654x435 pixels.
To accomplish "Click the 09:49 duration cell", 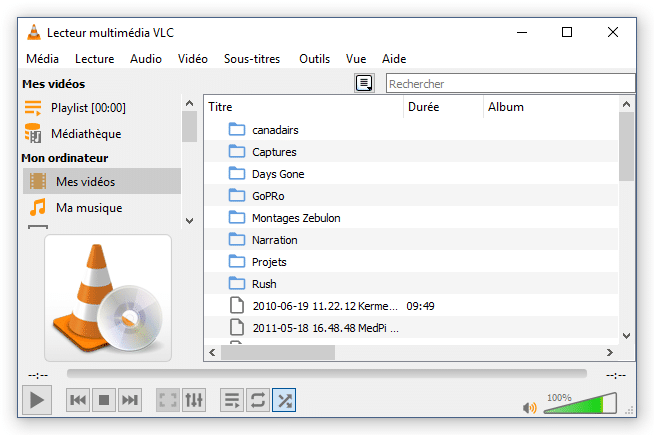I will (420, 306).
